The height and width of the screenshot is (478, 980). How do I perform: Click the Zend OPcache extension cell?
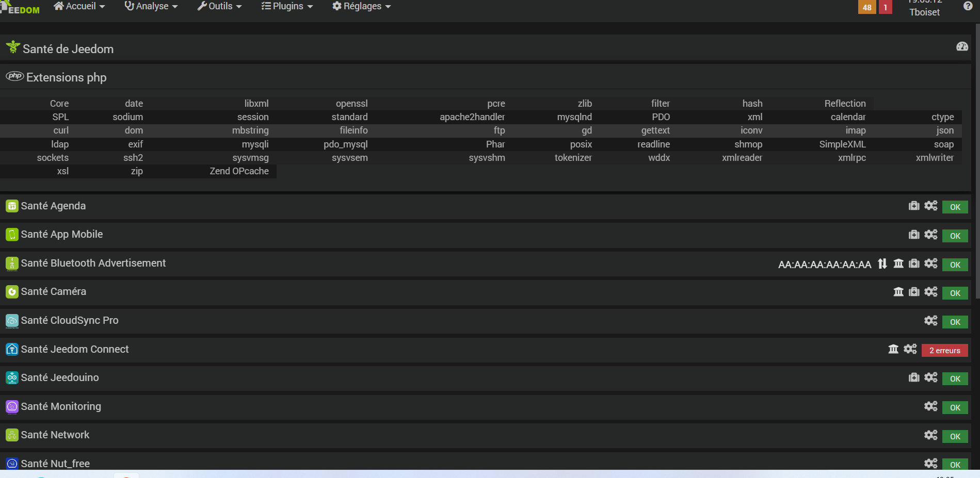point(239,171)
